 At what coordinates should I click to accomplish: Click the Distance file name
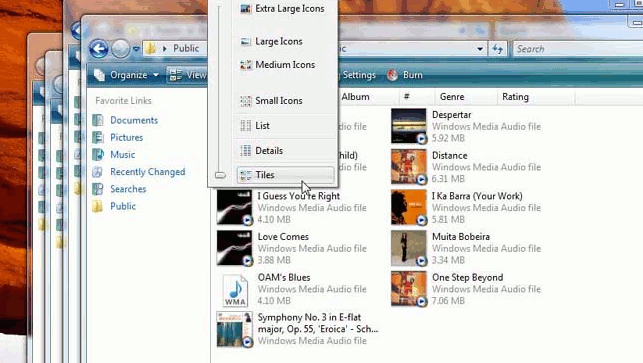[x=449, y=155]
